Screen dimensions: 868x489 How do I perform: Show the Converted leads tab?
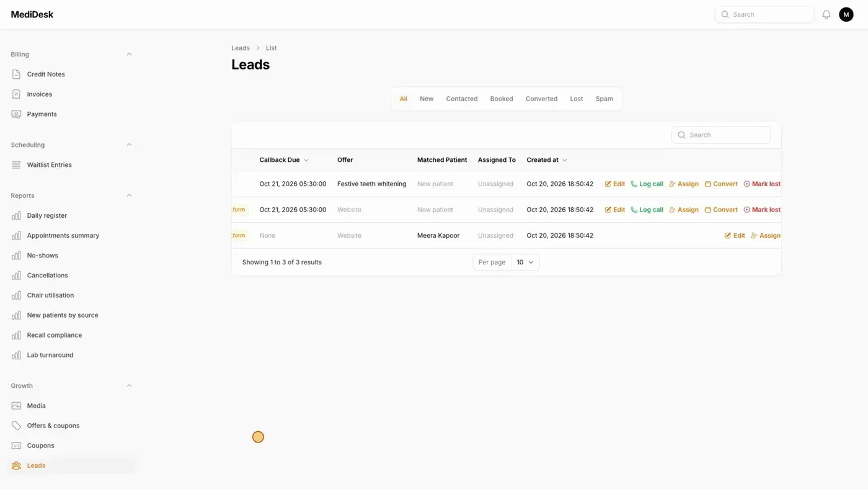[541, 99]
